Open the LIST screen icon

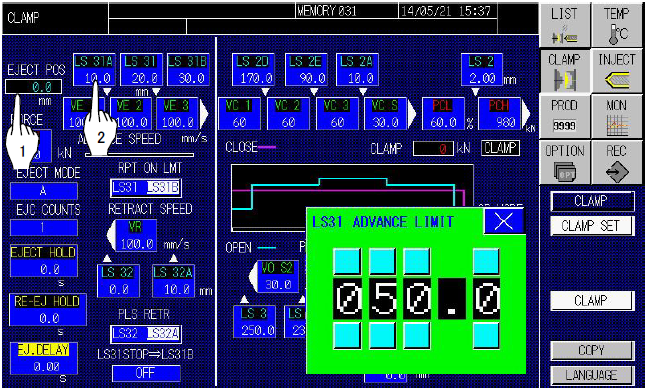point(565,25)
